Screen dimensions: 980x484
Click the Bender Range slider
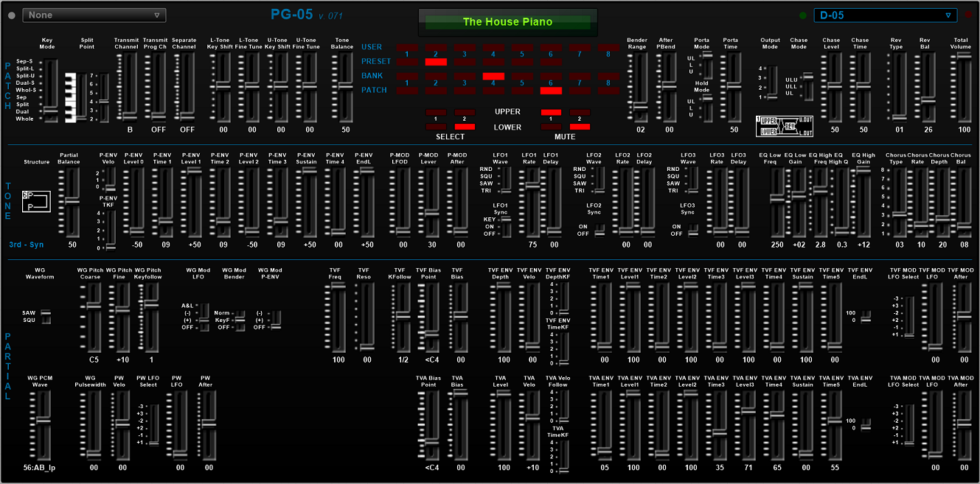640,87
